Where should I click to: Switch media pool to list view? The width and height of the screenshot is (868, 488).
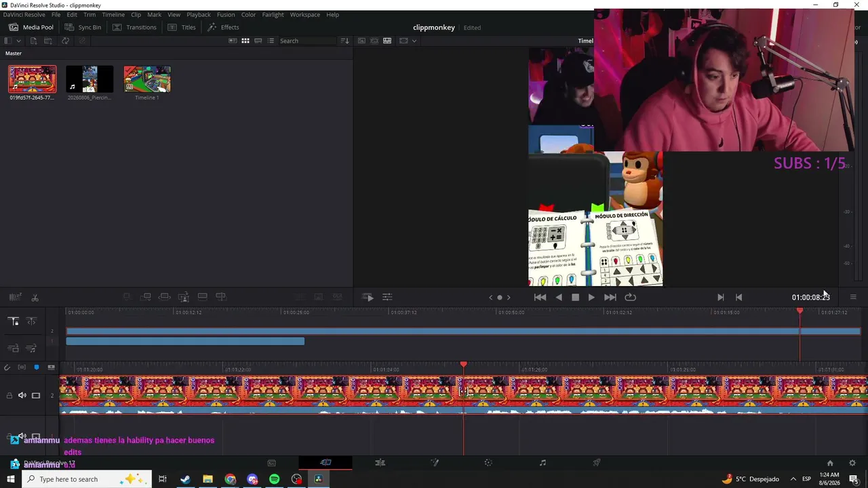click(x=271, y=41)
